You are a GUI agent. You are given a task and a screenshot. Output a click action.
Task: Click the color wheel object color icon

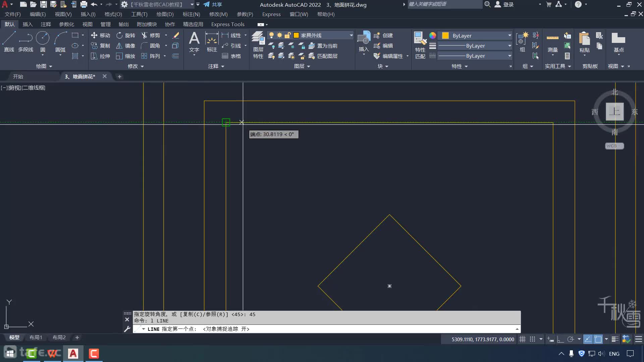pos(433,36)
